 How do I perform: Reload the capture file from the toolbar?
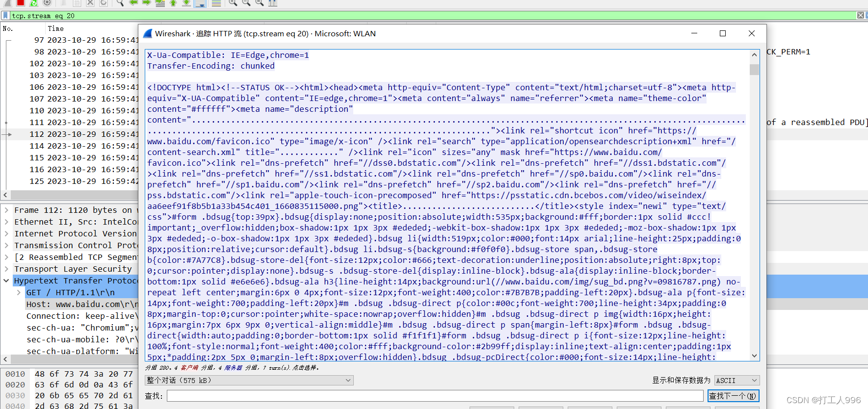click(x=104, y=3)
